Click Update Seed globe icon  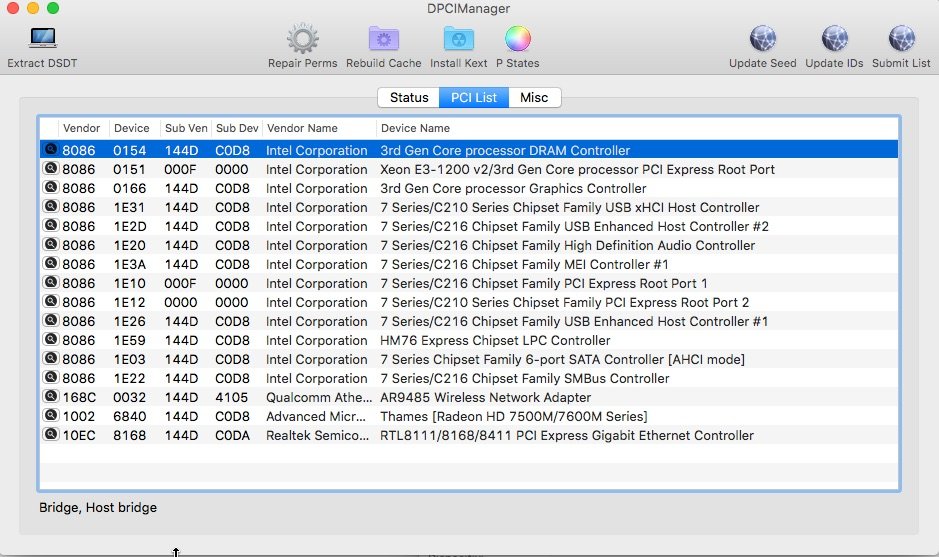(762, 39)
